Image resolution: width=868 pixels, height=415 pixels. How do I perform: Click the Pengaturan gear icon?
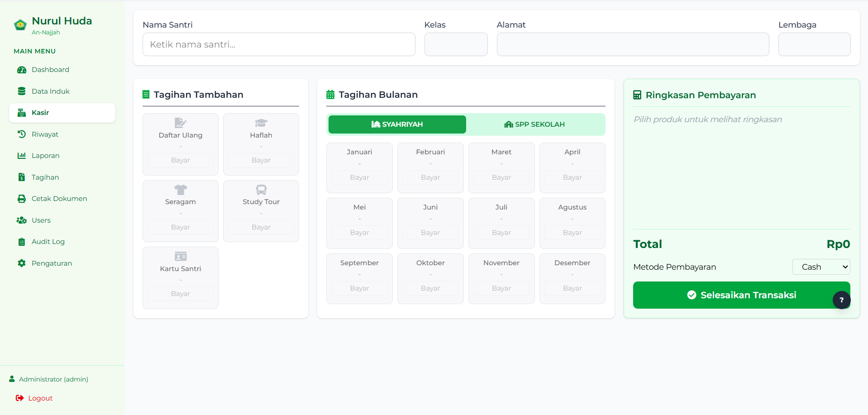pyautogui.click(x=21, y=263)
